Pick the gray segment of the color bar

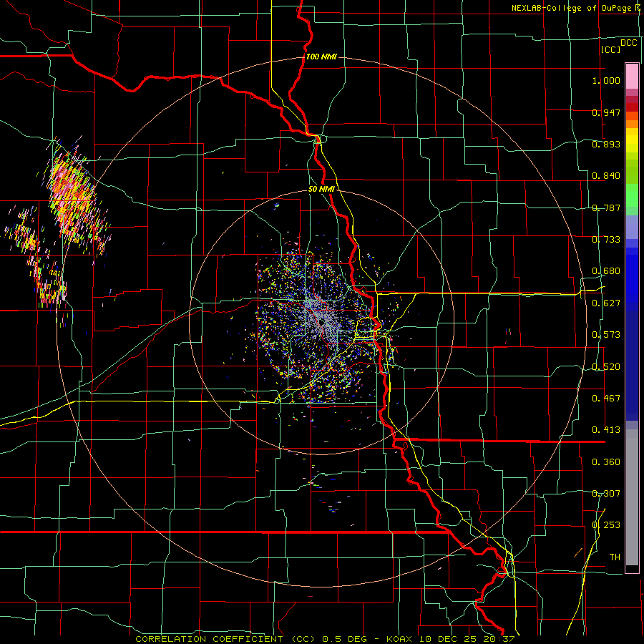(632, 497)
